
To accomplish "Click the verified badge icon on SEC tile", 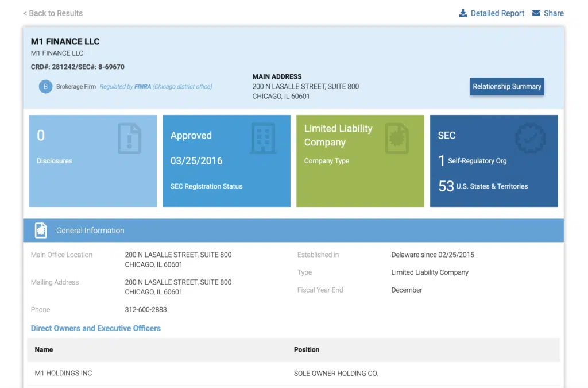I will 530,138.
